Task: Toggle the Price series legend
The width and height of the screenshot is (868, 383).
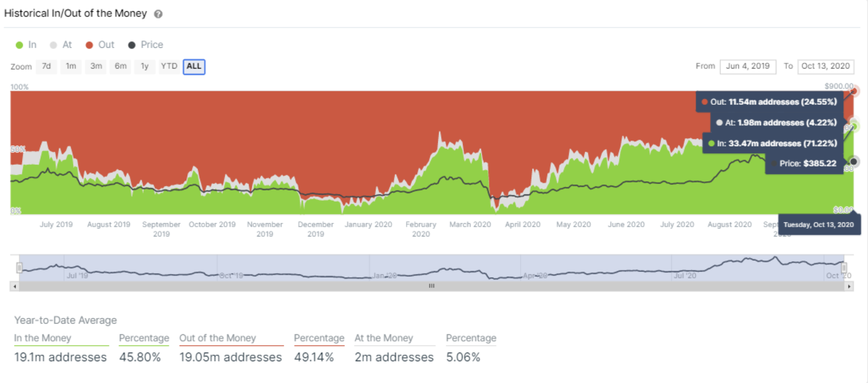Action: [145, 45]
